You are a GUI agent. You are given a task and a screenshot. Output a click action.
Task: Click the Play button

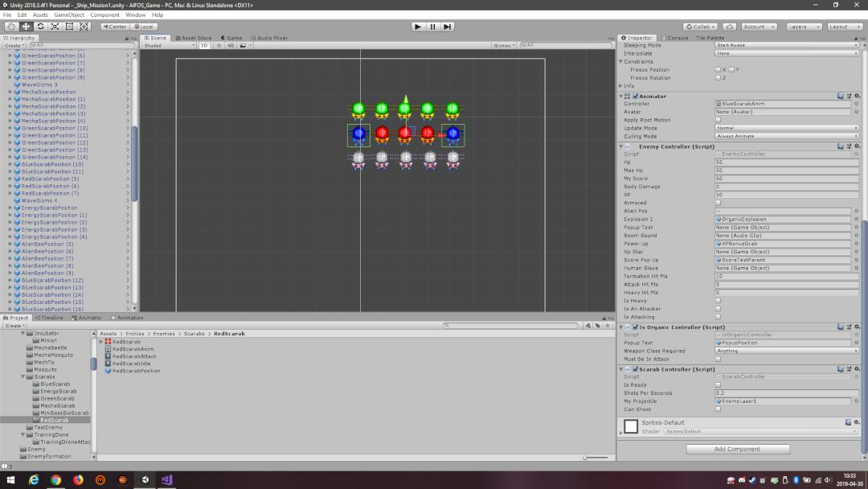click(x=418, y=27)
